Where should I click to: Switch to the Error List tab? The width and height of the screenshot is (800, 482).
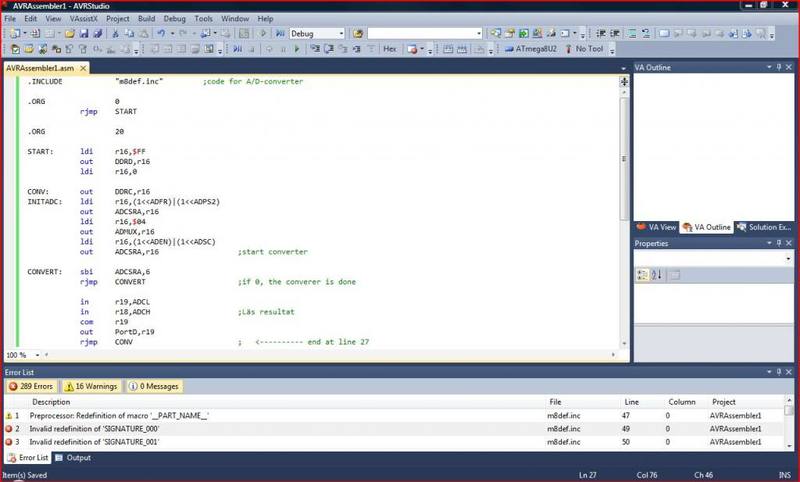point(28,458)
